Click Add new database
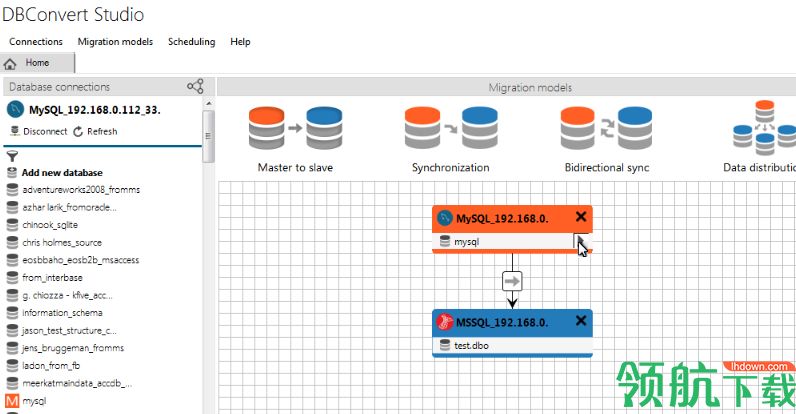Viewport: 796px width, 414px height. [62, 172]
